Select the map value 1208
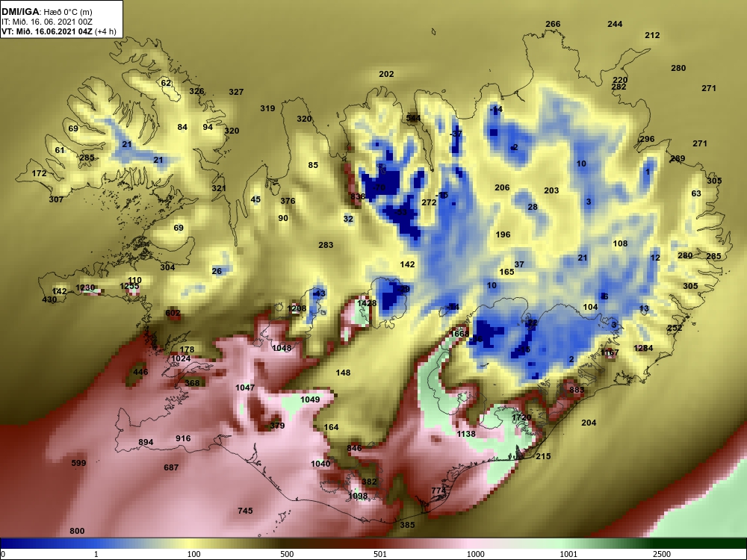747x560 pixels. click(x=297, y=308)
